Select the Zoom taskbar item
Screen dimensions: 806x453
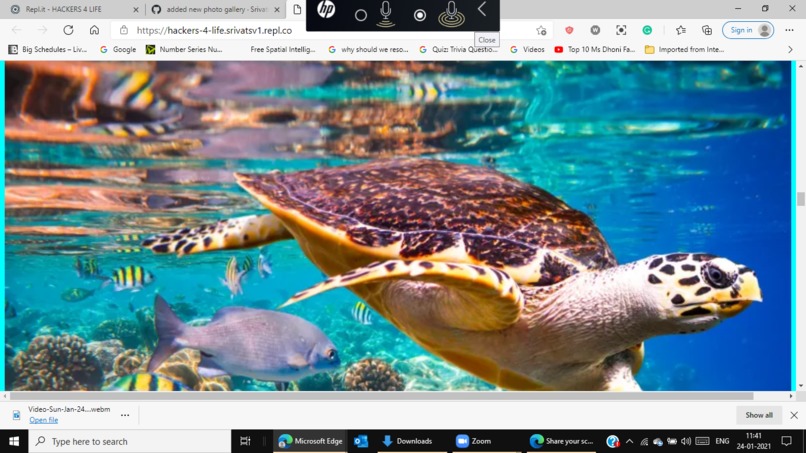point(474,441)
